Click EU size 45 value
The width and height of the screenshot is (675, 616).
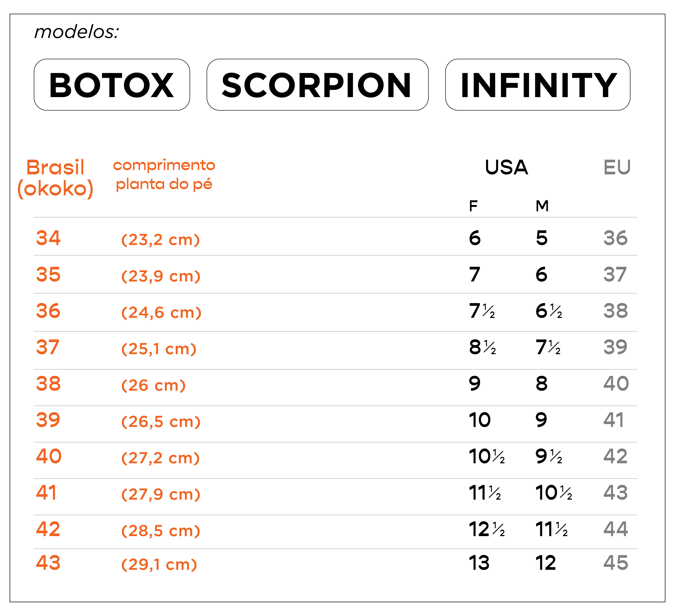pos(616,562)
